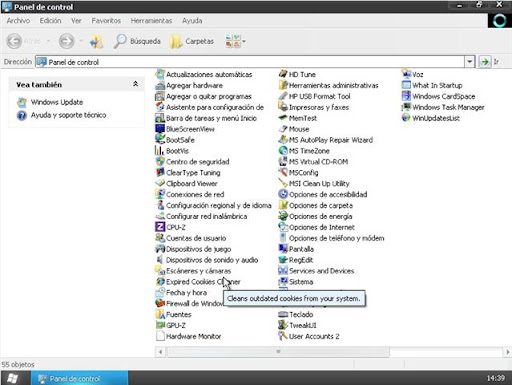
Task: Open Services and Devices icon
Action: pyautogui.click(x=283, y=271)
